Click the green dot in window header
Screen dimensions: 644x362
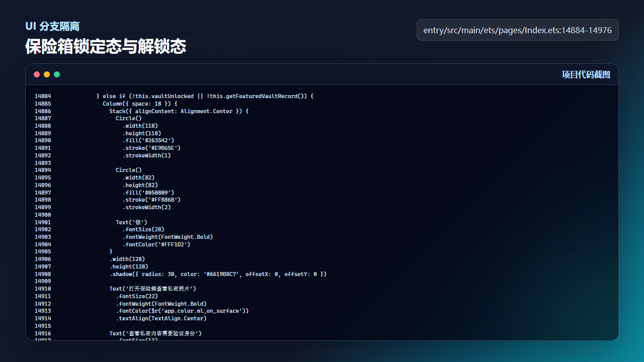tap(57, 74)
